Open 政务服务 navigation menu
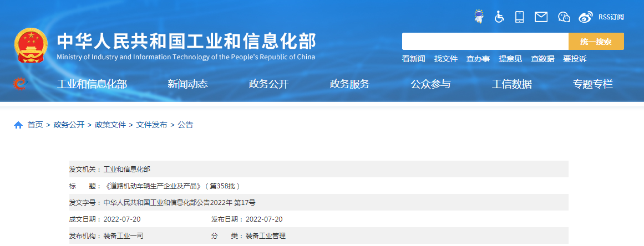644x246 pixels. coord(350,84)
